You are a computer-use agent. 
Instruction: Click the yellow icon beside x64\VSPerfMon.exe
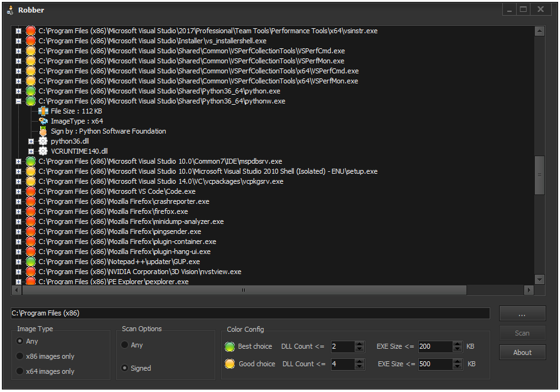pos(31,81)
